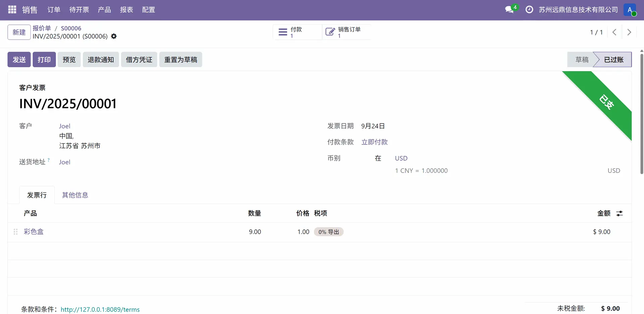The width and height of the screenshot is (644, 314).
Task: Select the 草稿 status stage
Action: [x=581, y=60]
